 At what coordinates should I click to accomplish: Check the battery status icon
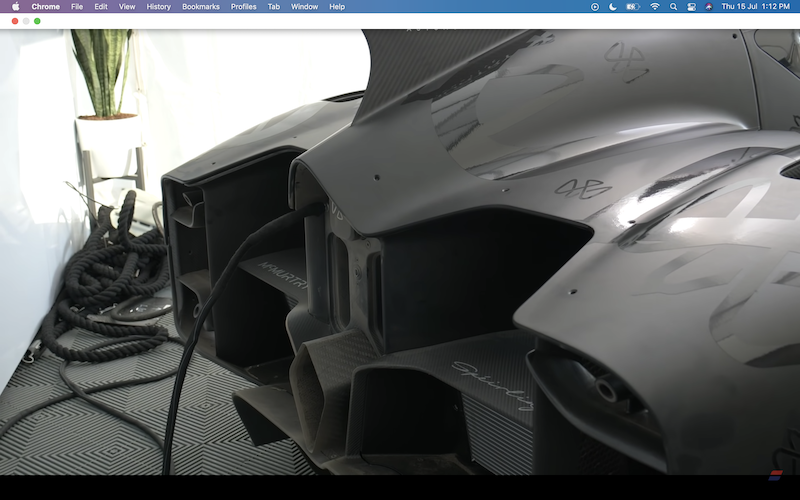point(633,6)
